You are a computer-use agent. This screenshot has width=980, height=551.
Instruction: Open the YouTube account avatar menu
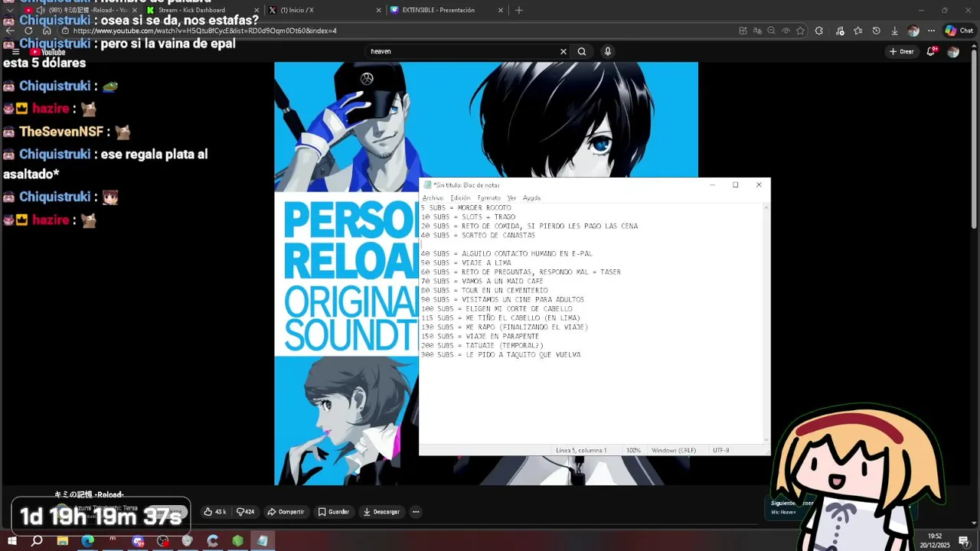953,51
